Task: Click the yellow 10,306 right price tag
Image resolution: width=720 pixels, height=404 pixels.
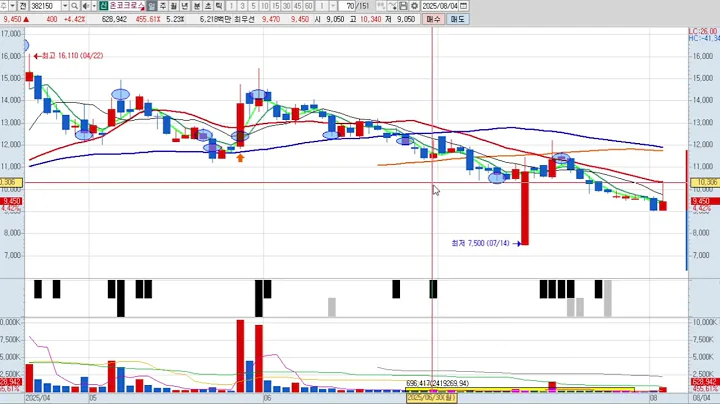Action: (707, 182)
